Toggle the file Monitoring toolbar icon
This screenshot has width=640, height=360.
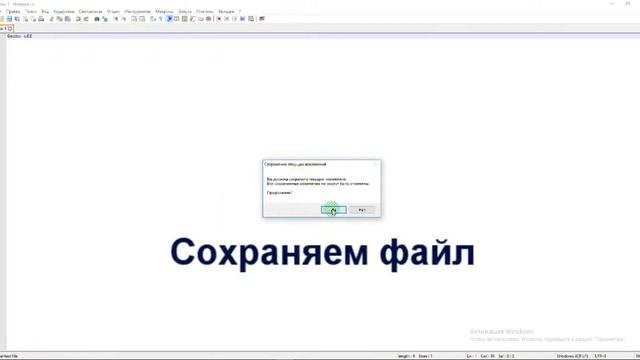[x=209, y=19]
